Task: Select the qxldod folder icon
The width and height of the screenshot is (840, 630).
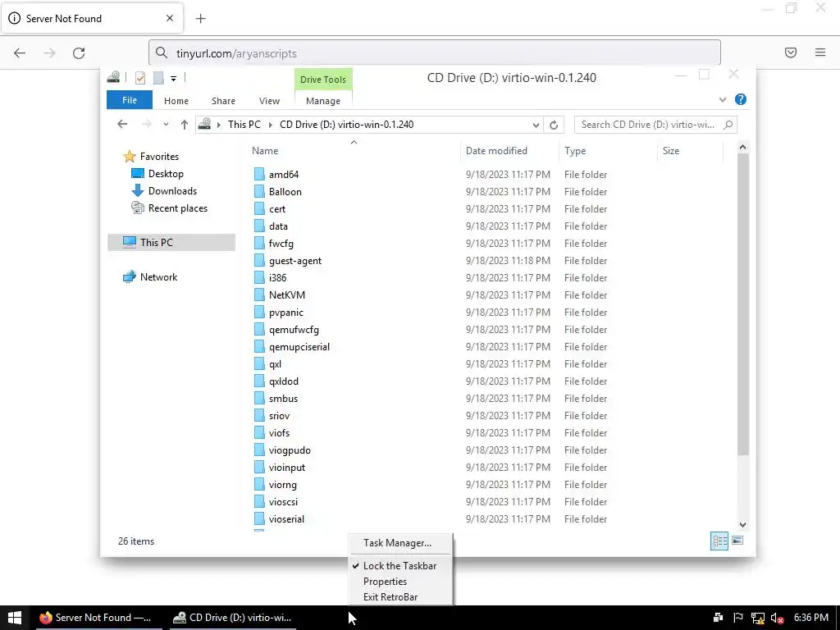Action: [x=259, y=381]
